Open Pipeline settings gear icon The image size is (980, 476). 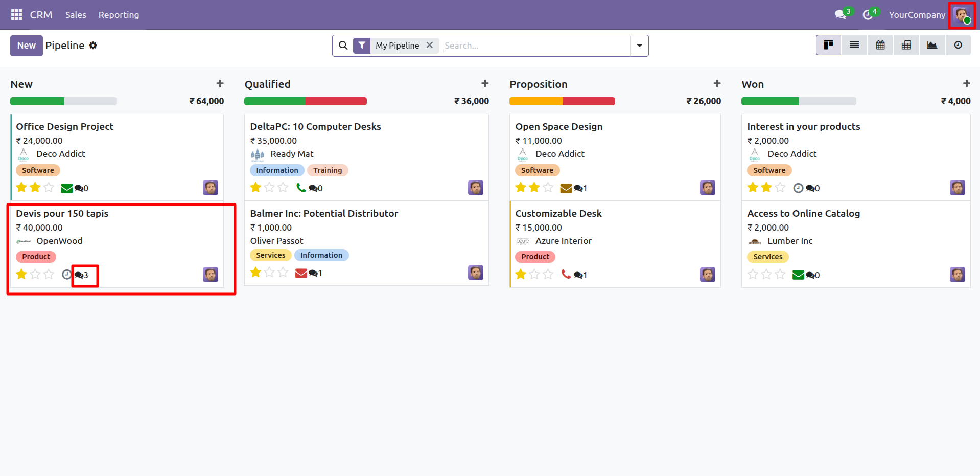(x=93, y=46)
